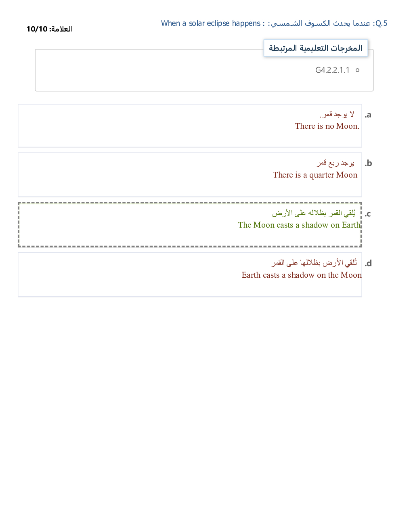This screenshot has height=532, width=411.
Task: Select 'Earth casts a shadow on the Moon'
Action: [301, 275]
